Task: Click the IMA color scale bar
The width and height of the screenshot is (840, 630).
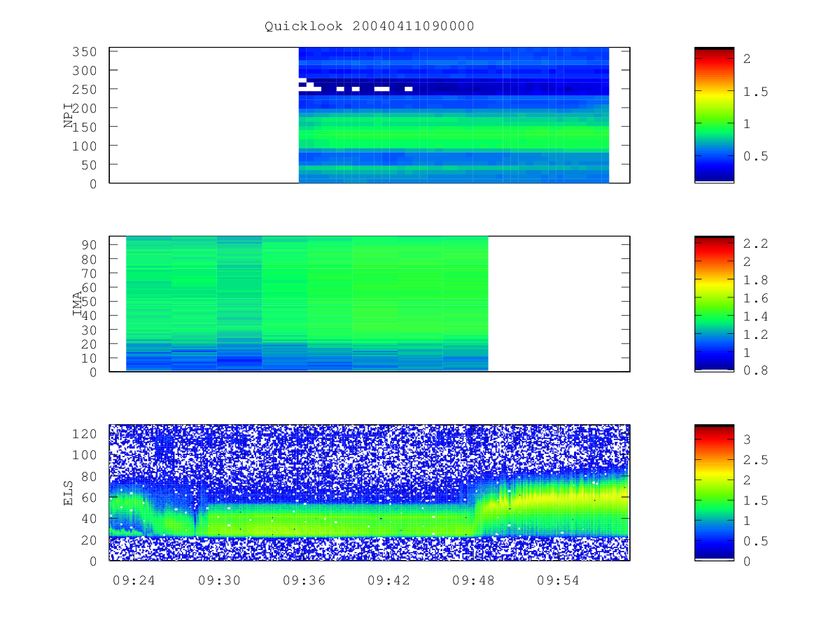Action: click(714, 303)
